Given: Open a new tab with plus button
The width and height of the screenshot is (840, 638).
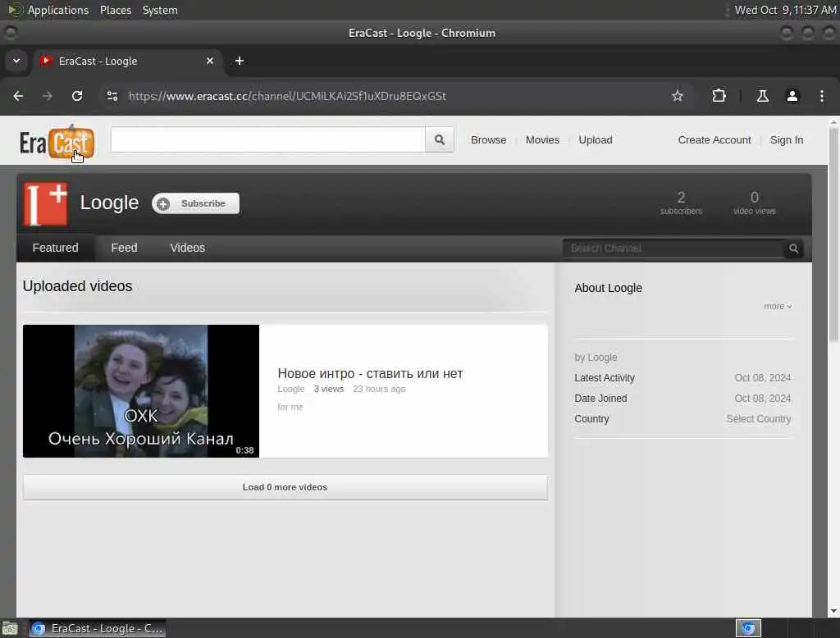Looking at the screenshot, I should click(240, 61).
